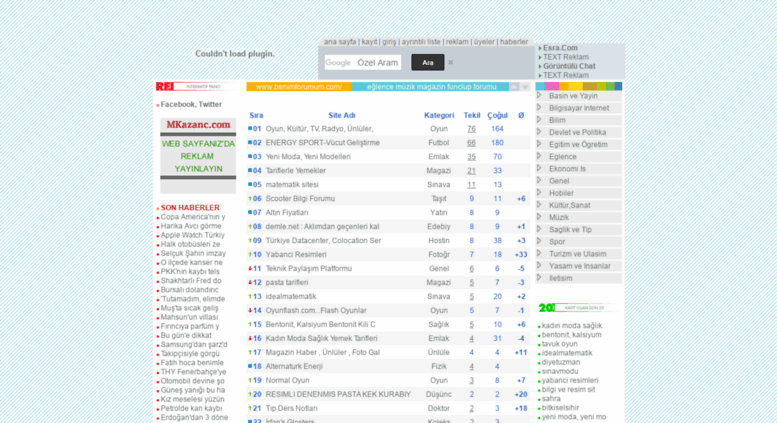Clear the Google search box with the x
777x423 pixels.
450,62
